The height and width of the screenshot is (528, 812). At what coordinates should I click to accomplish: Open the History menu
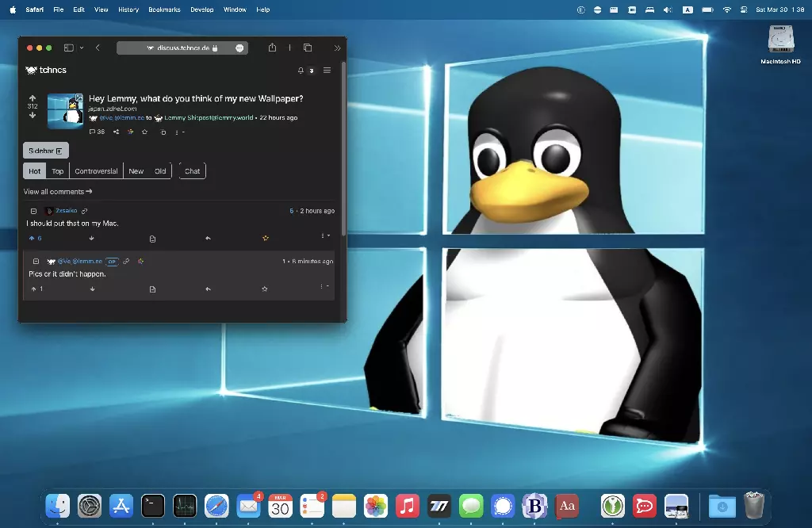(128, 10)
